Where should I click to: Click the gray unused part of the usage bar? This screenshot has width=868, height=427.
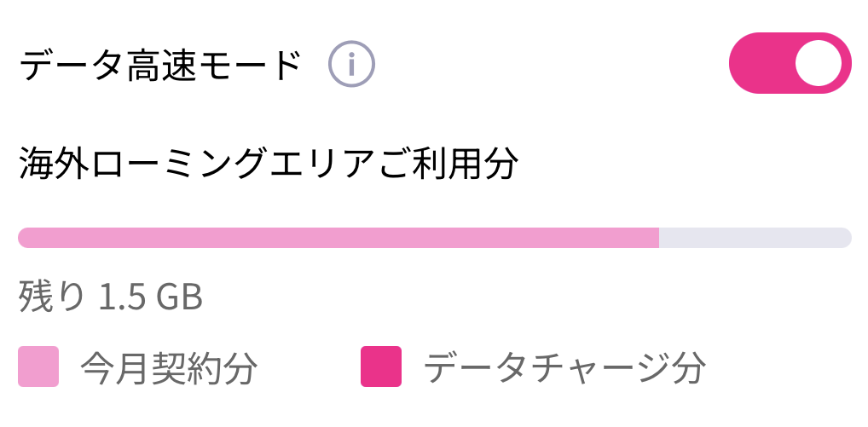755,238
